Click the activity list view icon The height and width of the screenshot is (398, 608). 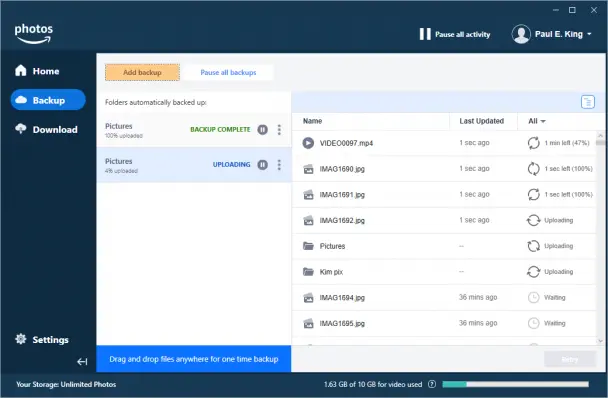coord(587,102)
